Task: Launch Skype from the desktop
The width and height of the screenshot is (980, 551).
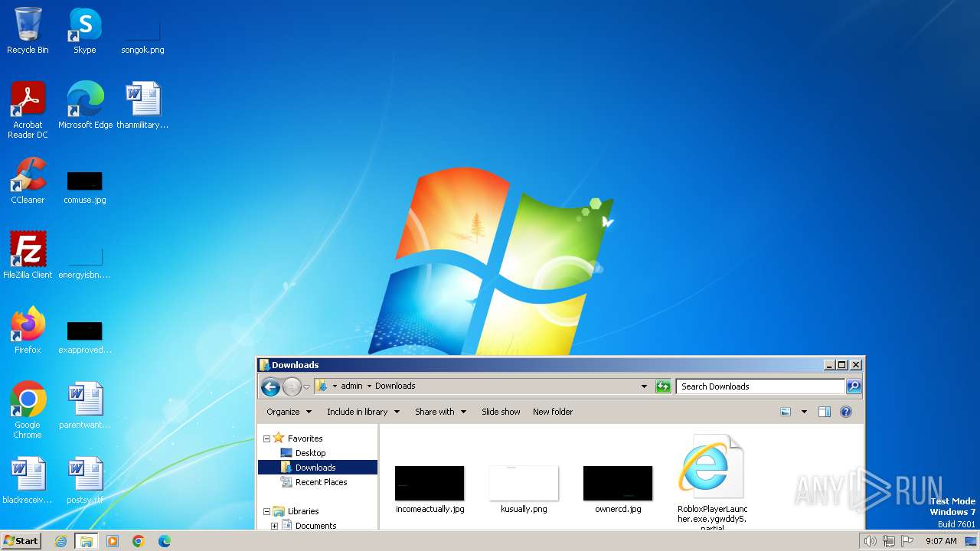Action: click(x=84, y=31)
